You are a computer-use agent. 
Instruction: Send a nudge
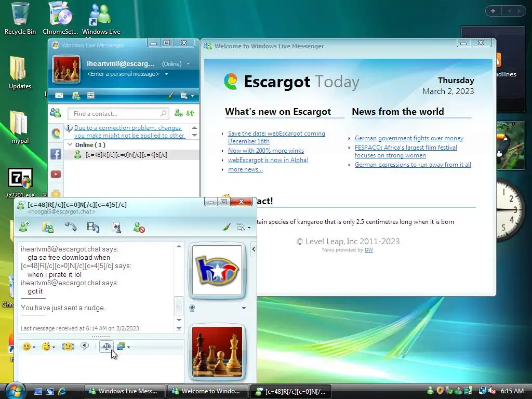[x=68, y=347]
